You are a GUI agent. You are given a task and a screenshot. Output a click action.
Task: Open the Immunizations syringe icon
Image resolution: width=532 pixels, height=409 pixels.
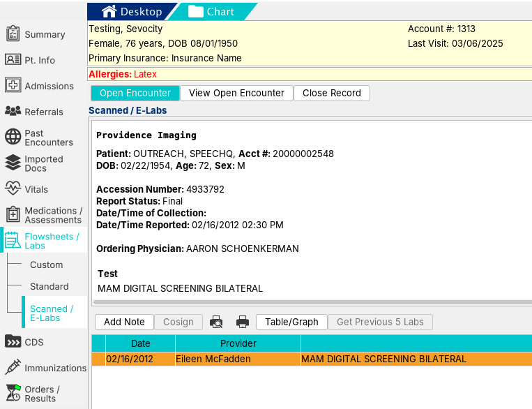[13, 367]
